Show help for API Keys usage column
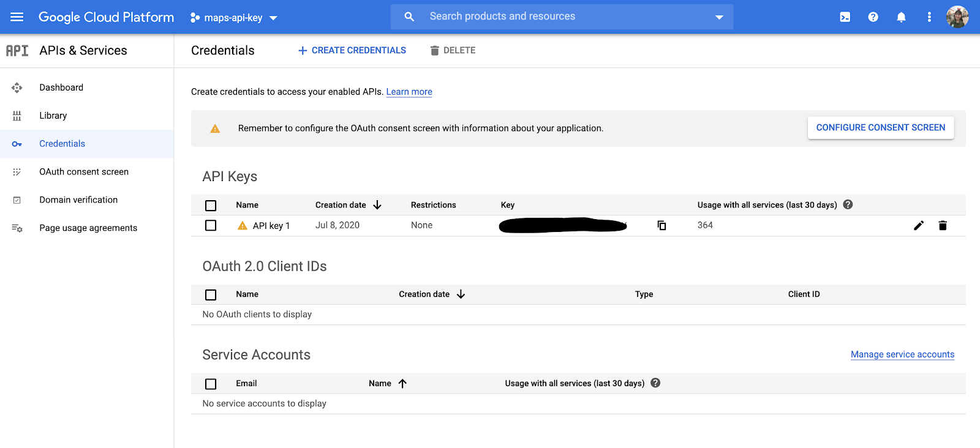This screenshot has height=448, width=980. click(x=848, y=204)
